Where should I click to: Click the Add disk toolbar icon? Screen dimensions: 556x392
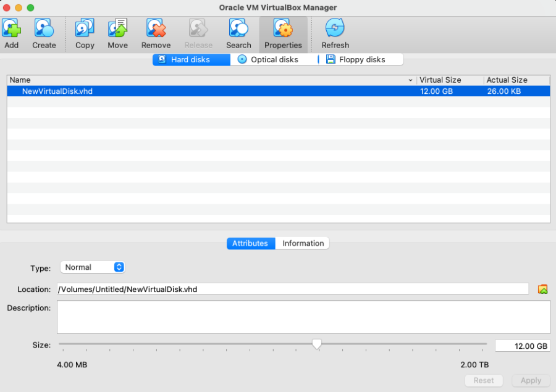[x=11, y=28]
